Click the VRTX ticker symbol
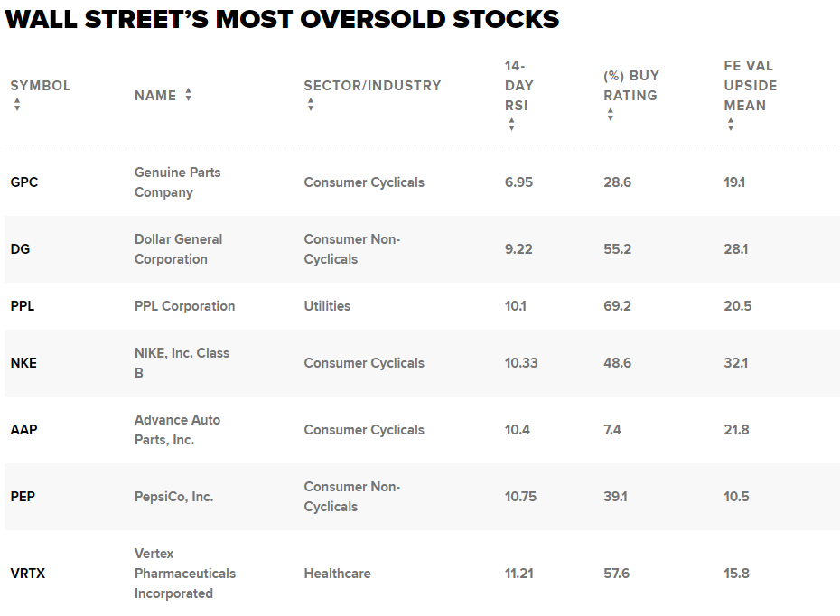840x616 pixels. pos(28,574)
